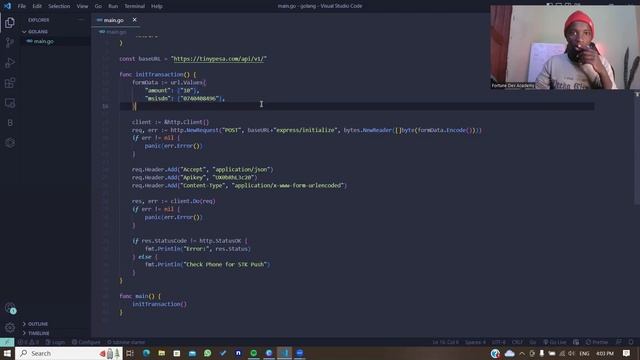Open the Terminal menu
This screenshot has width=640, height=360.
click(x=135, y=6)
